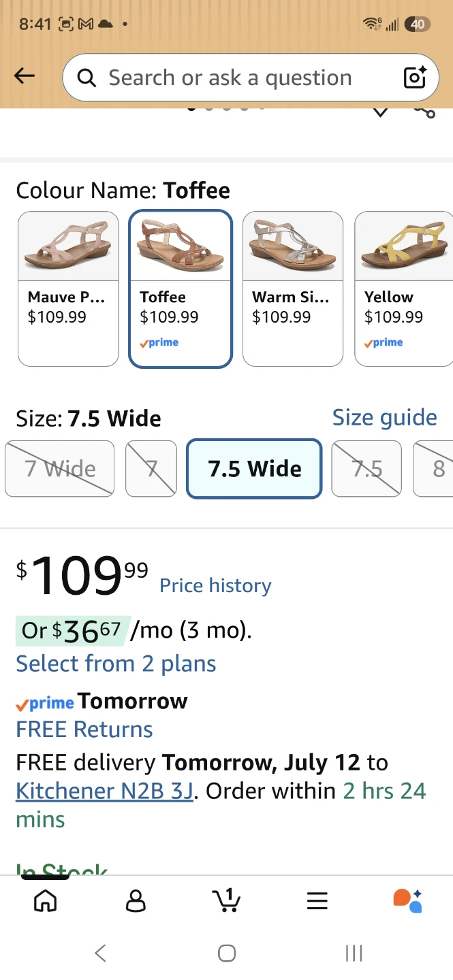
Task: Open the hamburger menu icon
Action: click(317, 901)
